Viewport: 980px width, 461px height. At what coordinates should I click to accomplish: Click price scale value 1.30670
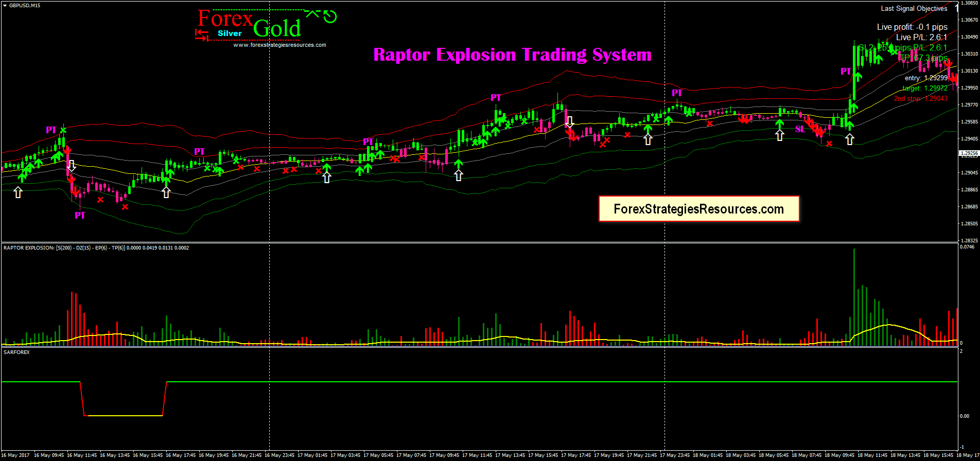(x=970, y=20)
